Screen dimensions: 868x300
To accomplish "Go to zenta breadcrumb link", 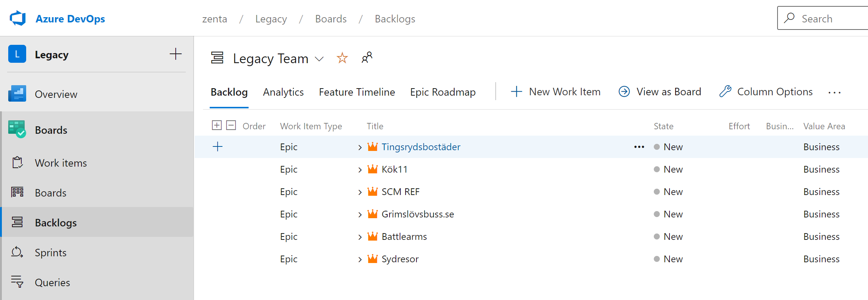I will point(215,19).
